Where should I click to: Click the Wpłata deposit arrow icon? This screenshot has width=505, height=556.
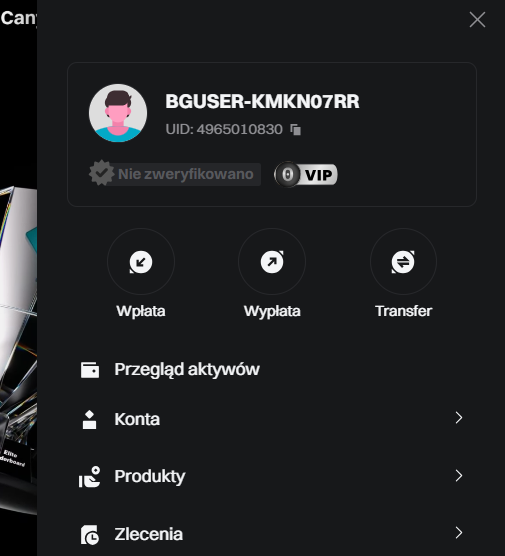pos(141,262)
